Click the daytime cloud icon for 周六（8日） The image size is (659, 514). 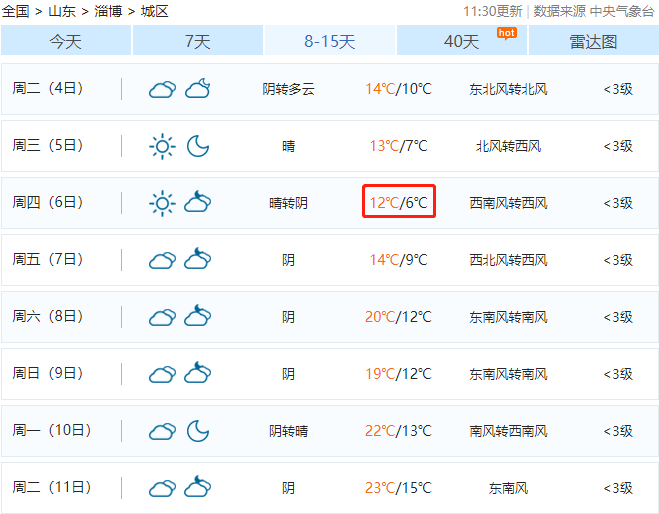[162, 317]
